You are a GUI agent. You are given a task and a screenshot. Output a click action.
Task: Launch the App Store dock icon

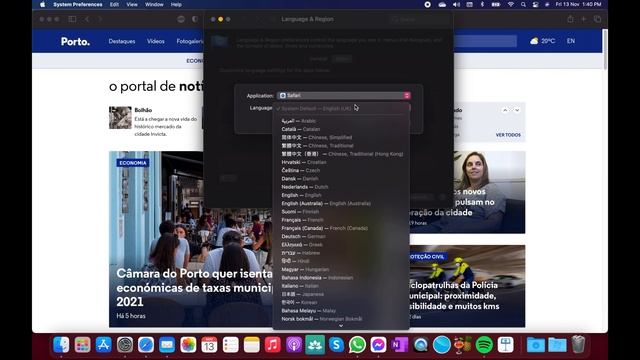coord(104,345)
